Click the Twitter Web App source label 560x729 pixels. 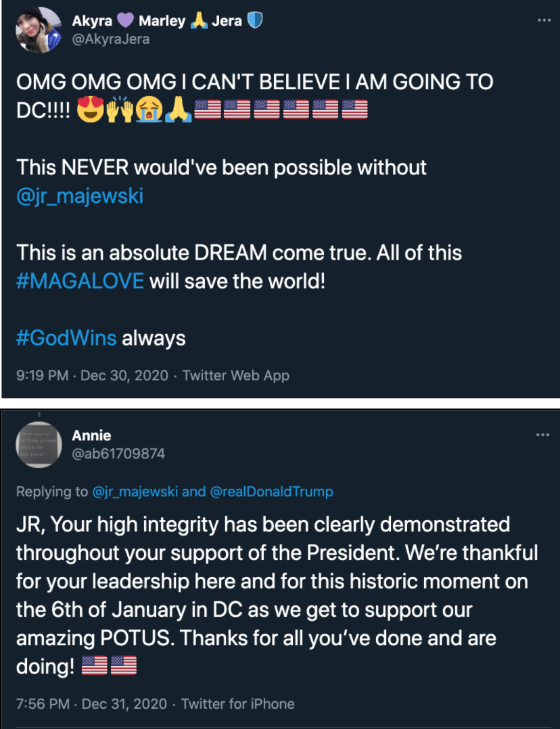(x=235, y=375)
